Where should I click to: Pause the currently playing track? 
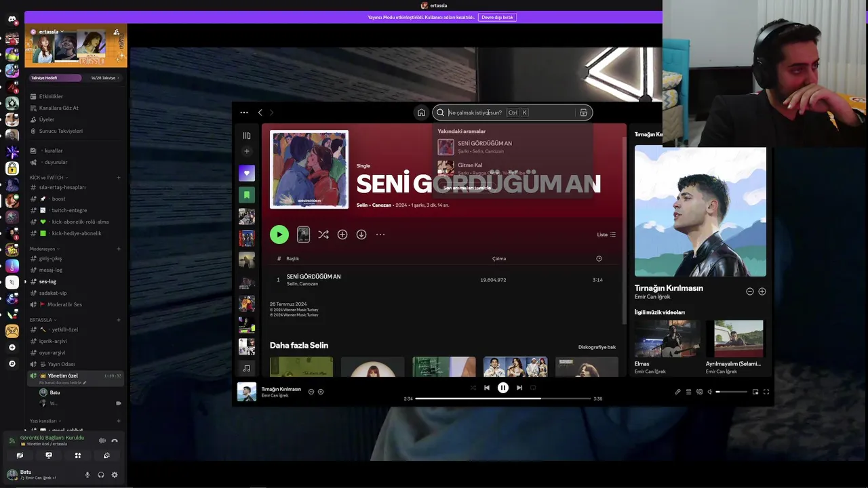[503, 388]
